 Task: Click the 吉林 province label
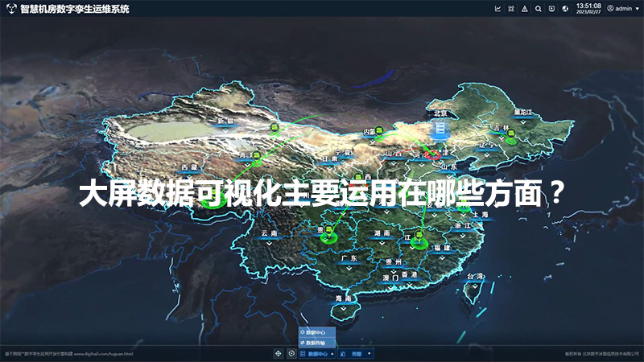click(501, 128)
